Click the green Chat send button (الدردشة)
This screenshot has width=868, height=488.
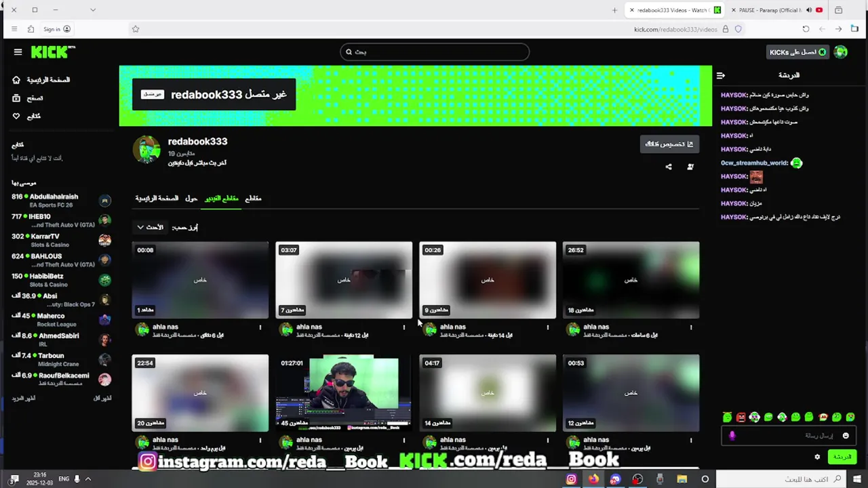(842, 457)
